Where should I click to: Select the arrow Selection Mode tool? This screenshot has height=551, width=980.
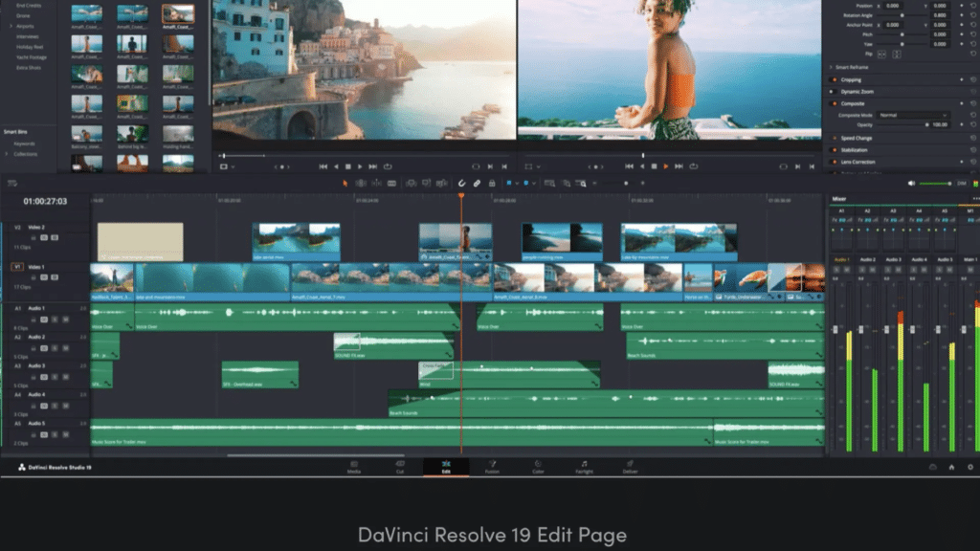pos(345,183)
